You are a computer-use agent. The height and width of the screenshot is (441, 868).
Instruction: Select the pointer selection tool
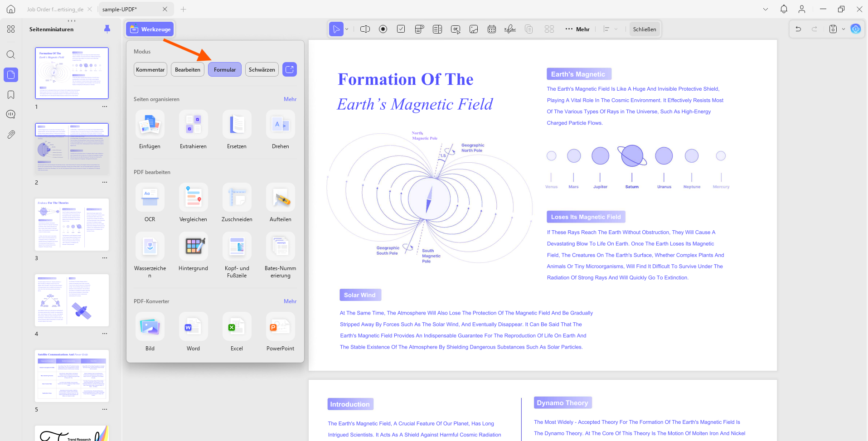click(336, 29)
